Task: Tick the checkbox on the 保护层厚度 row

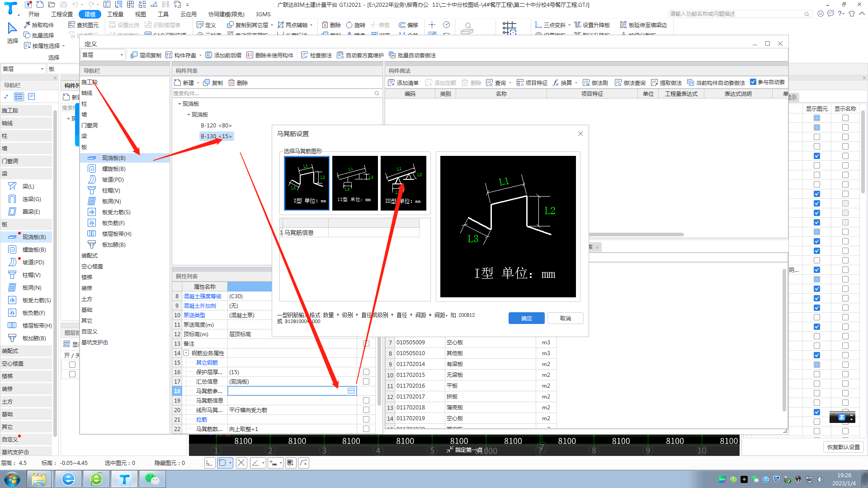Action: coord(366,372)
